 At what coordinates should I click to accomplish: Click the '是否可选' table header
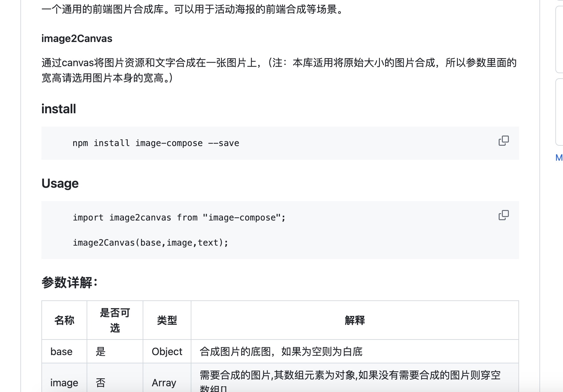click(115, 320)
